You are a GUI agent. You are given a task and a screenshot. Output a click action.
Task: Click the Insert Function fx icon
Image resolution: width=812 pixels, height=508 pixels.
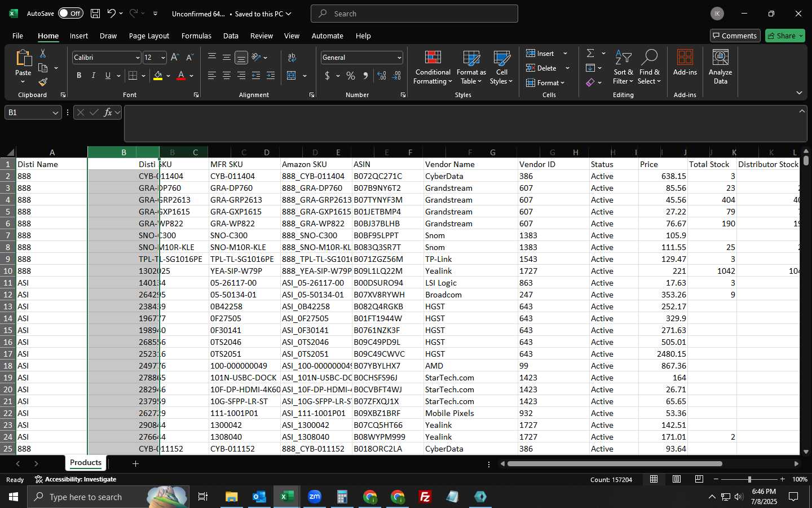(108, 112)
